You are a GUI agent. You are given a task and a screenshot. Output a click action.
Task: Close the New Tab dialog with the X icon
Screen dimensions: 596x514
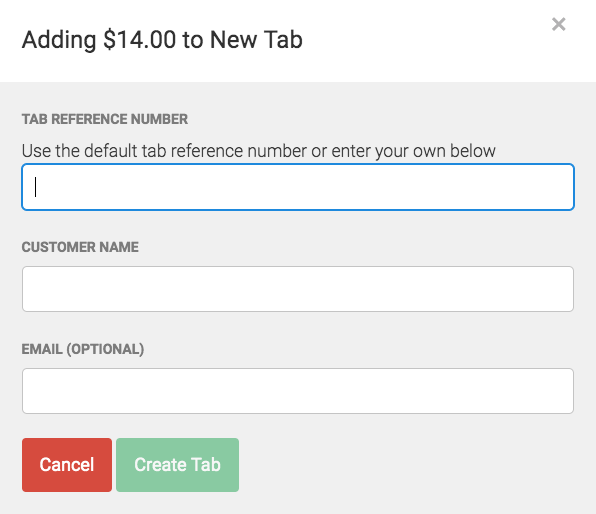558,24
